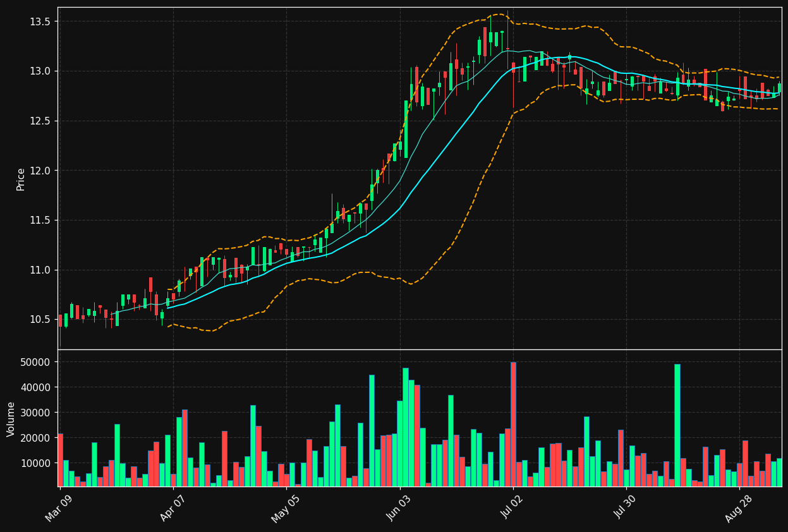This screenshot has width=788, height=532.
Task: Click the Price axis title
Action: (21, 179)
